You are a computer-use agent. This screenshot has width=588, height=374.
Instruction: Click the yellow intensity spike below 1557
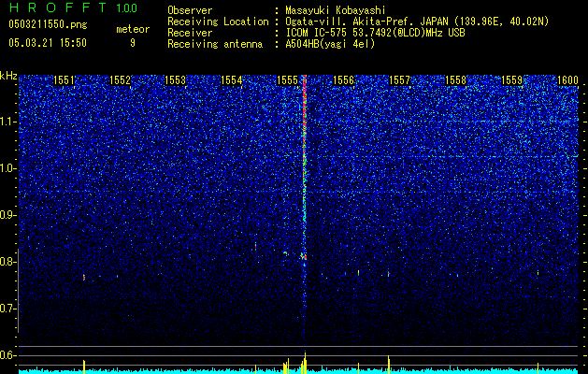point(389,365)
